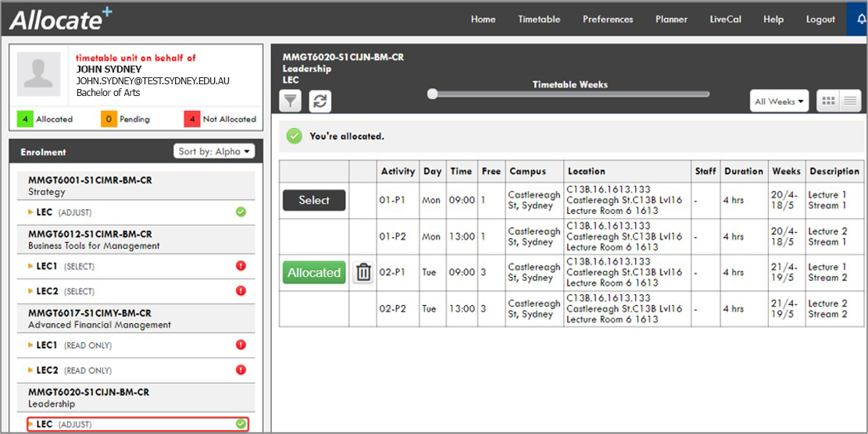Image resolution: width=868 pixels, height=434 pixels.
Task: Click the notification bell icon
Action: (858, 20)
